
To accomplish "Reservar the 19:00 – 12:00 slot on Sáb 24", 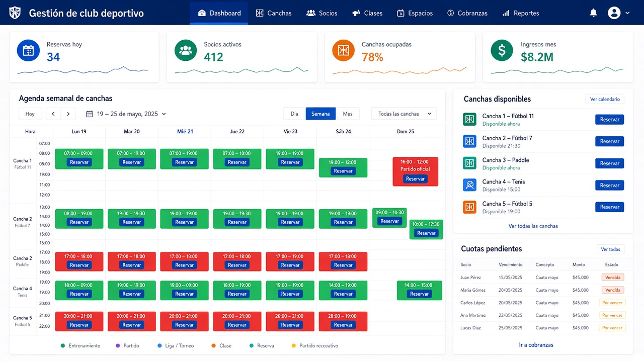I will [343, 171].
